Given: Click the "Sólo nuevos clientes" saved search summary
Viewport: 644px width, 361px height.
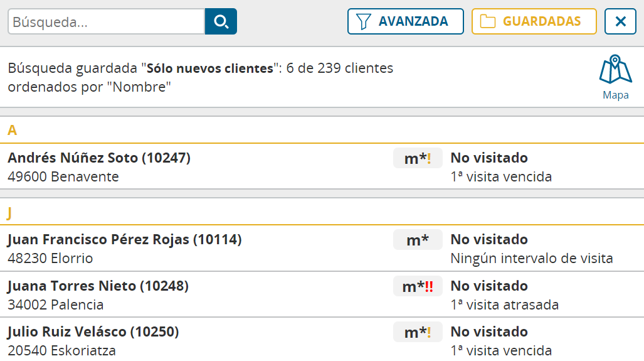Looking at the screenshot, I should (210, 68).
